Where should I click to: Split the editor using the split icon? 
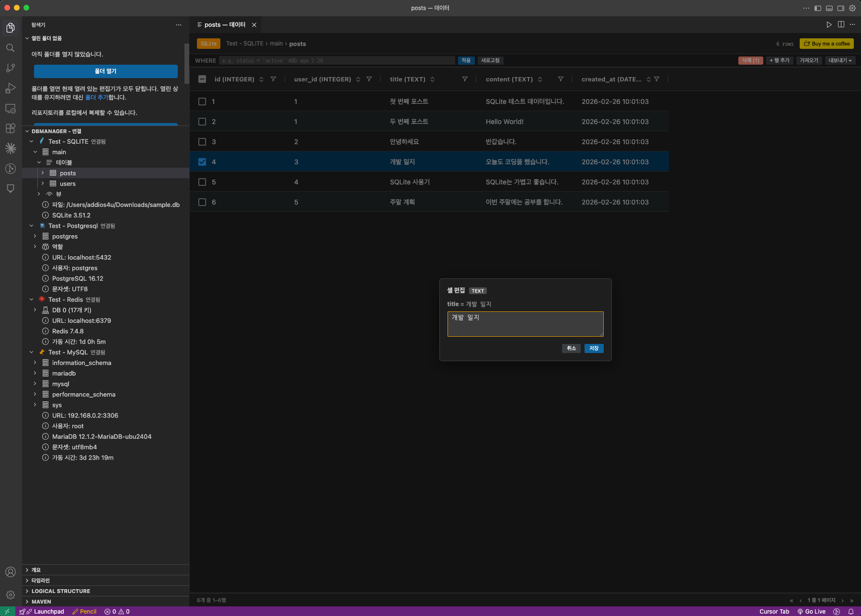840,24
